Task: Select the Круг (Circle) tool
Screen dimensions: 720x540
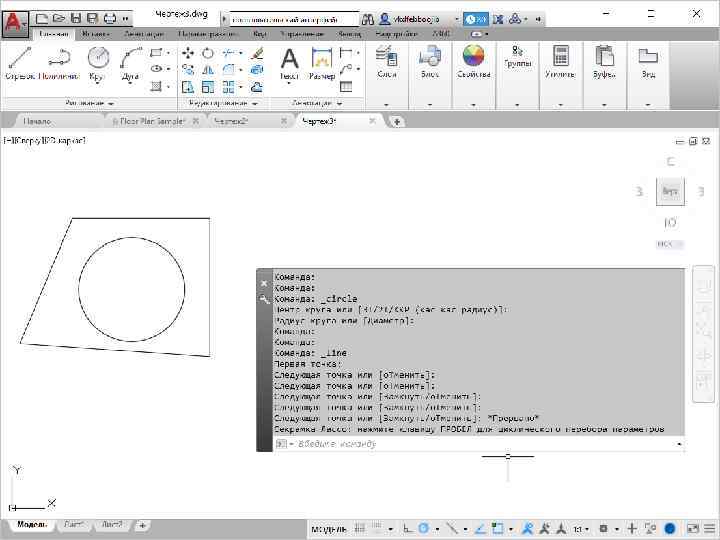Action: click(98, 64)
